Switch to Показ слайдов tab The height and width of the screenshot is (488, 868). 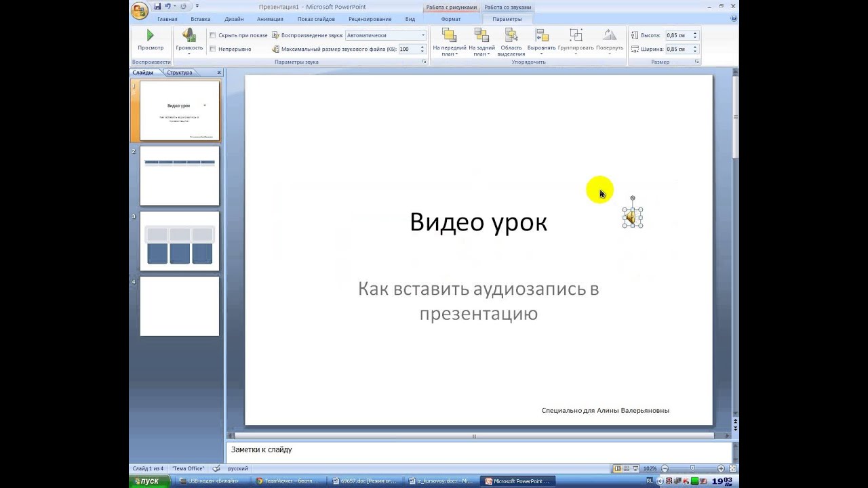[x=316, y=19]
